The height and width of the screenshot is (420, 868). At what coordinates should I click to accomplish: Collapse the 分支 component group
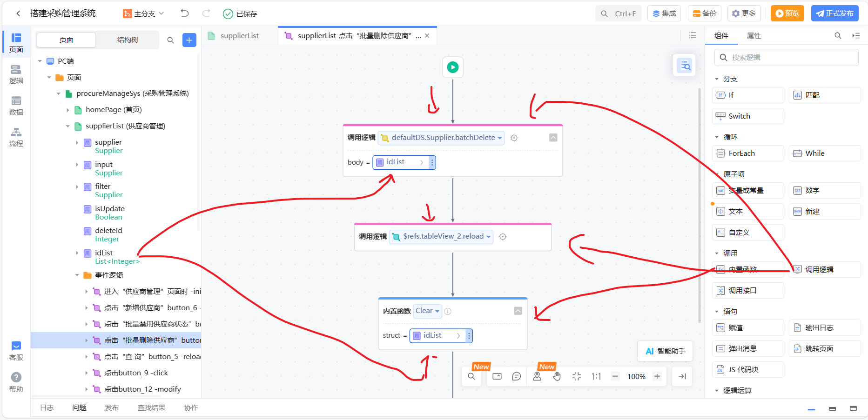717,79
